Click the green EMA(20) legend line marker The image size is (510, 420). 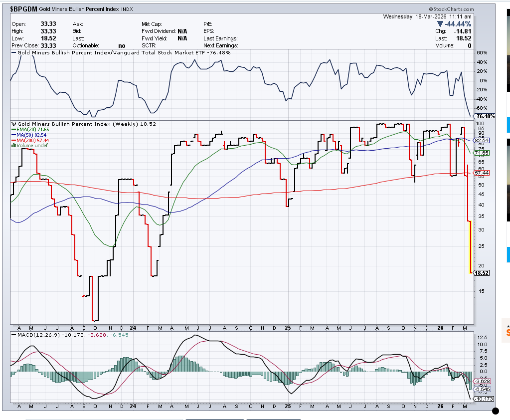tap(13, 129)
